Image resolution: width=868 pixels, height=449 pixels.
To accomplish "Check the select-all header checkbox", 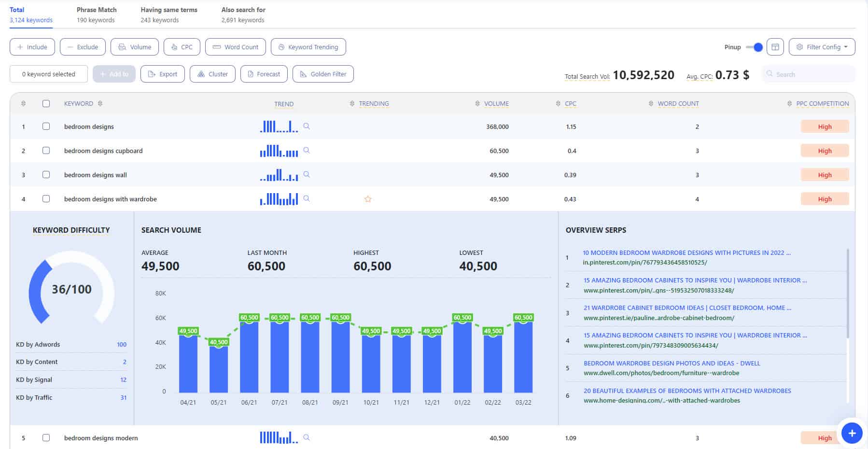I will click(46, 104).
